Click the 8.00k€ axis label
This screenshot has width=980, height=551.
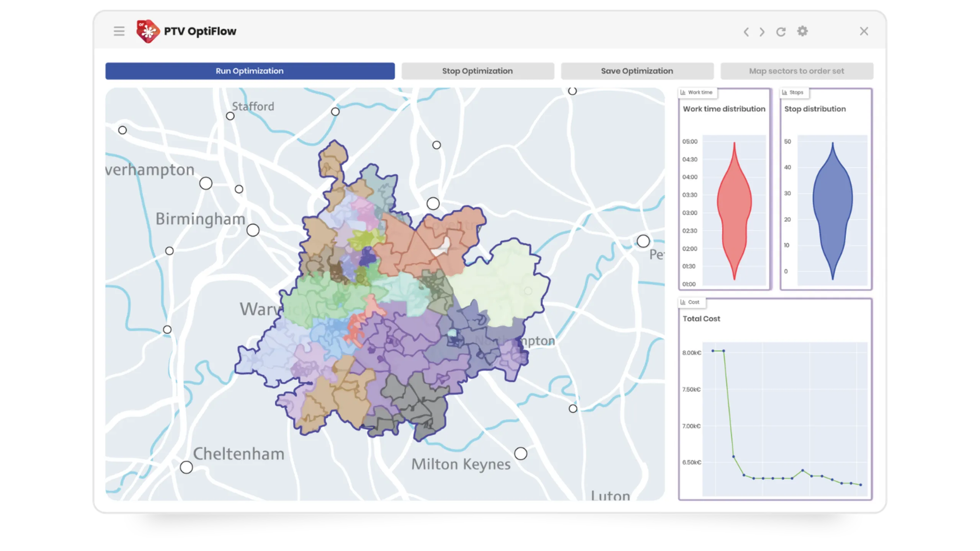[x=691, y=352]
